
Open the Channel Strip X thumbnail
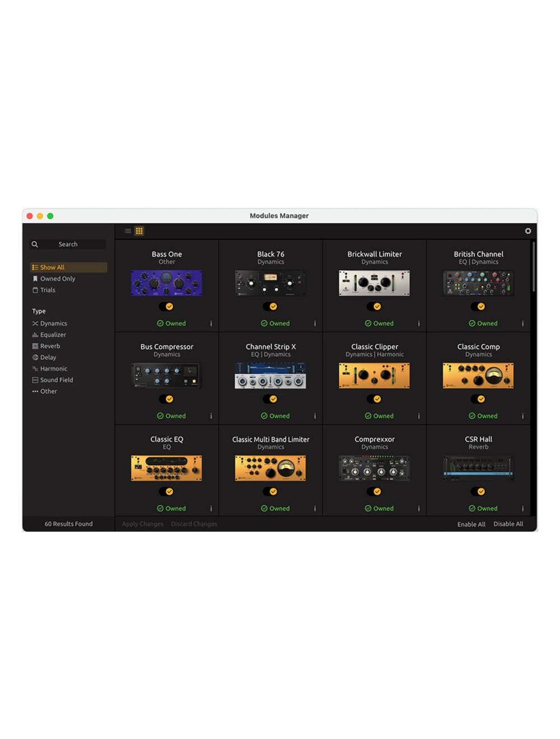270,375
